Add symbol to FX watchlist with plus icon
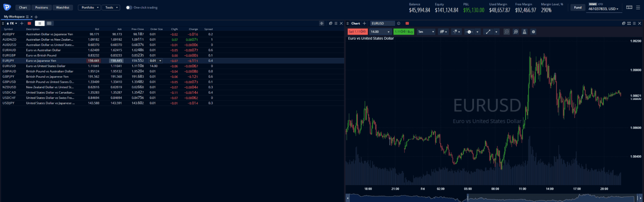Image resolution: width=644 pixels, height=202 pixels. [22, 23]
